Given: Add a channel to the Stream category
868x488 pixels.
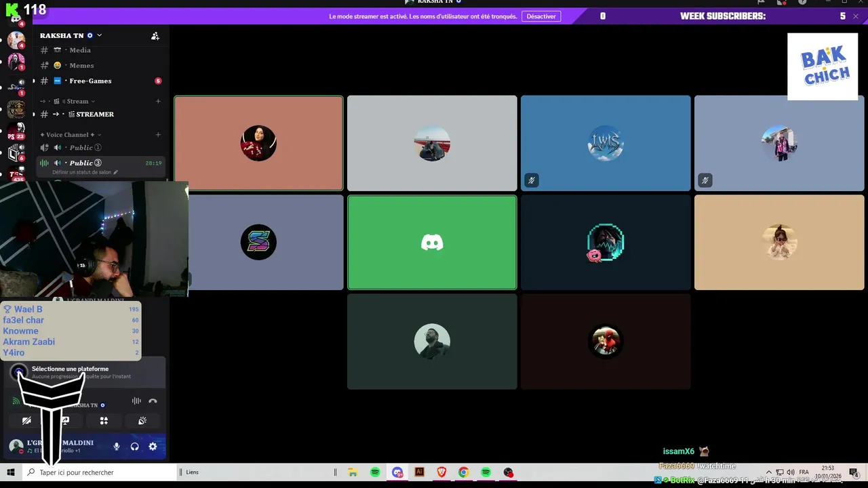Looking at the screenshot, I should click(158, 101).
